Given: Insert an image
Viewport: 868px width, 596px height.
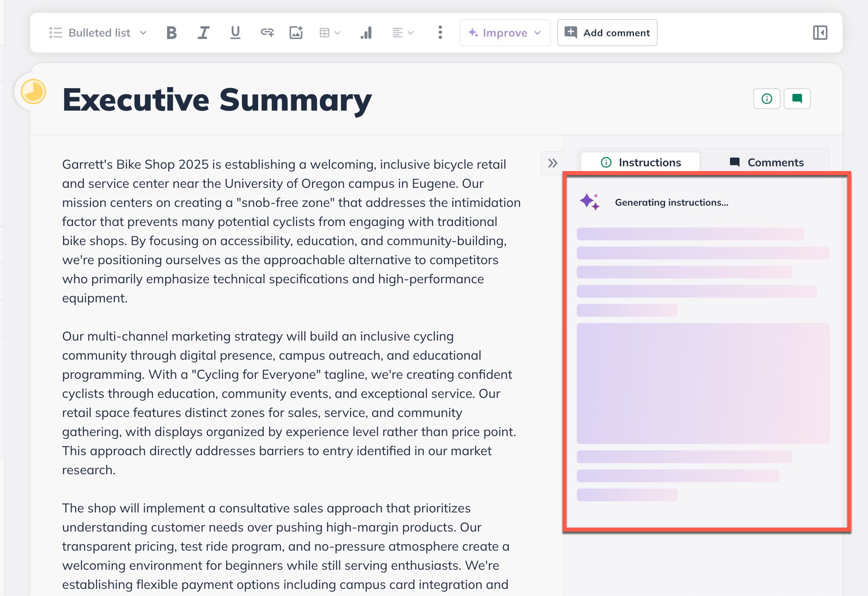Looking at the screenshot, I should 296,33.
